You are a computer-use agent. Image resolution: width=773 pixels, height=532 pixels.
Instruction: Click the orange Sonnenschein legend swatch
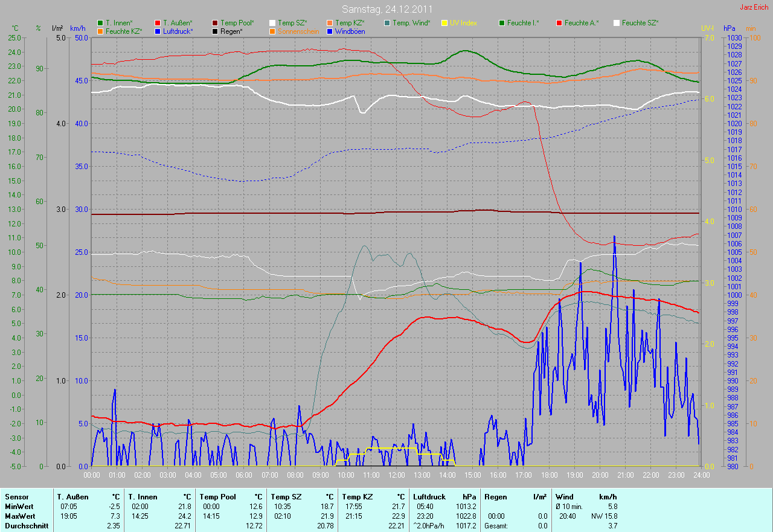272,31
